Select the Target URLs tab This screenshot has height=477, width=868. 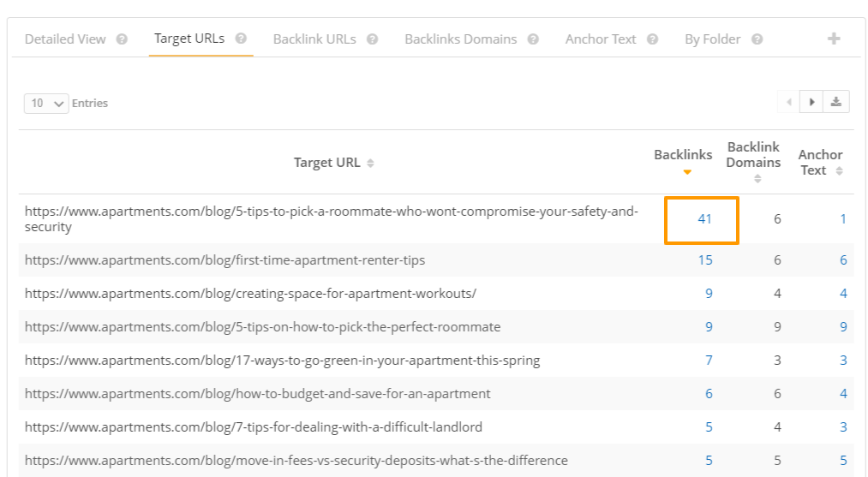click(189, 39)
